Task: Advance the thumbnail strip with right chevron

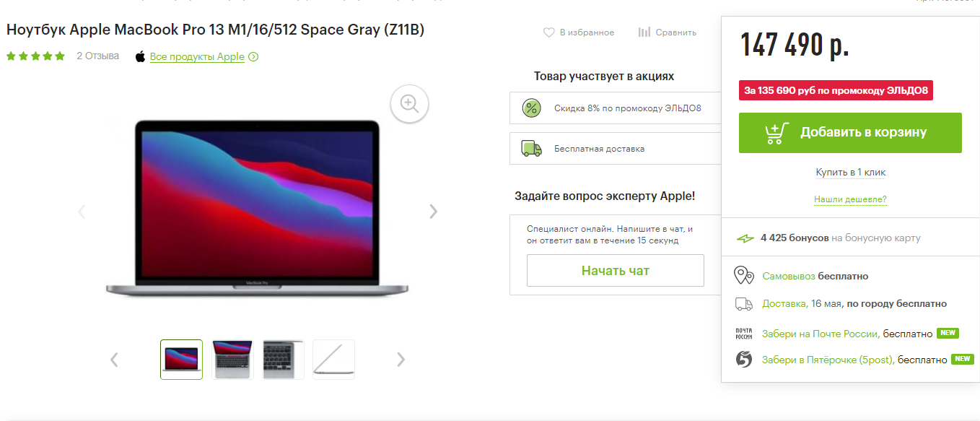Action: 401,360
